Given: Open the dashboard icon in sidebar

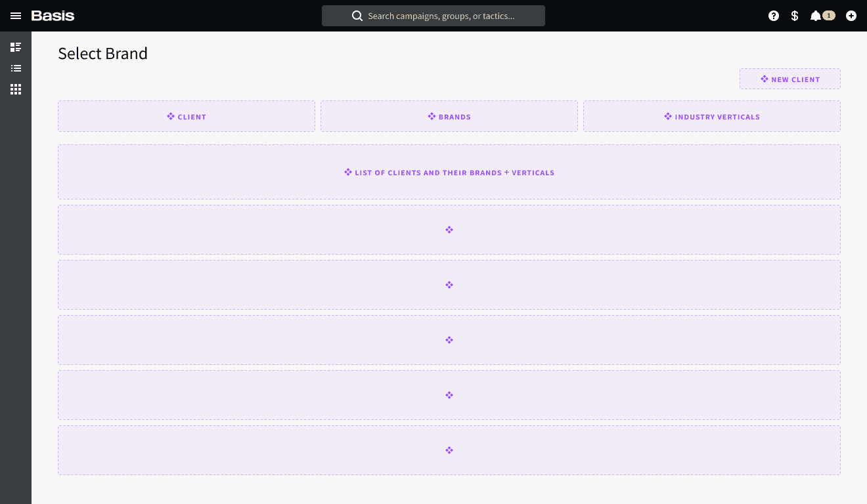Looking at the screenshot, I should 16,47.
